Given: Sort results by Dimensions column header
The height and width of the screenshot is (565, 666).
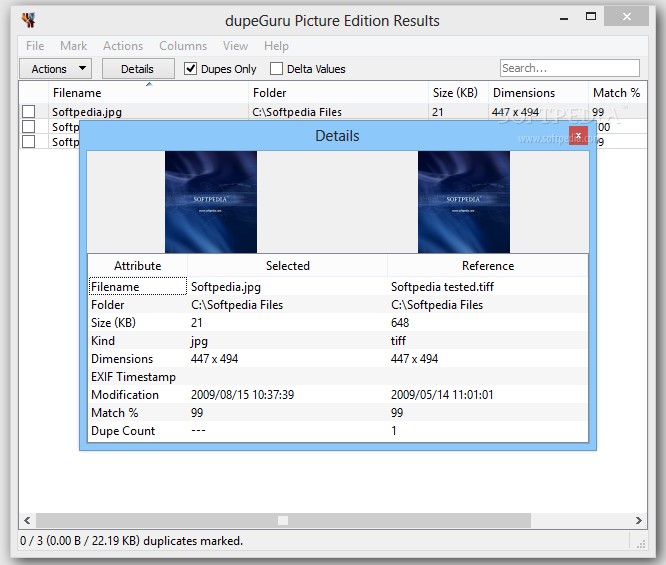Looking at the screenshot, I should tap(538, 93).
